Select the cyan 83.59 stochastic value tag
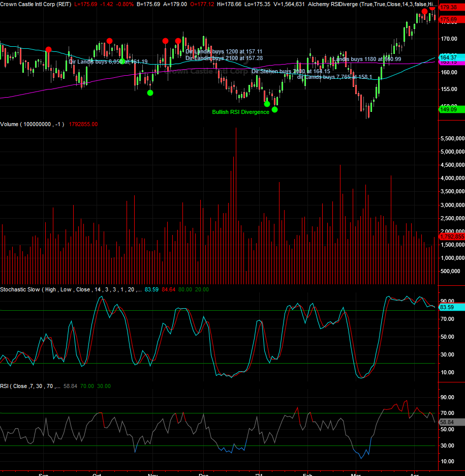 (449, 307)
